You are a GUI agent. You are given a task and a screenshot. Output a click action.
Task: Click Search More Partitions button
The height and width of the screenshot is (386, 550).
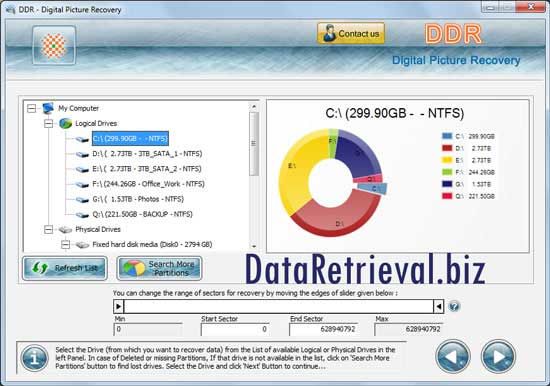pyautogui.click(x=160, y=268)
